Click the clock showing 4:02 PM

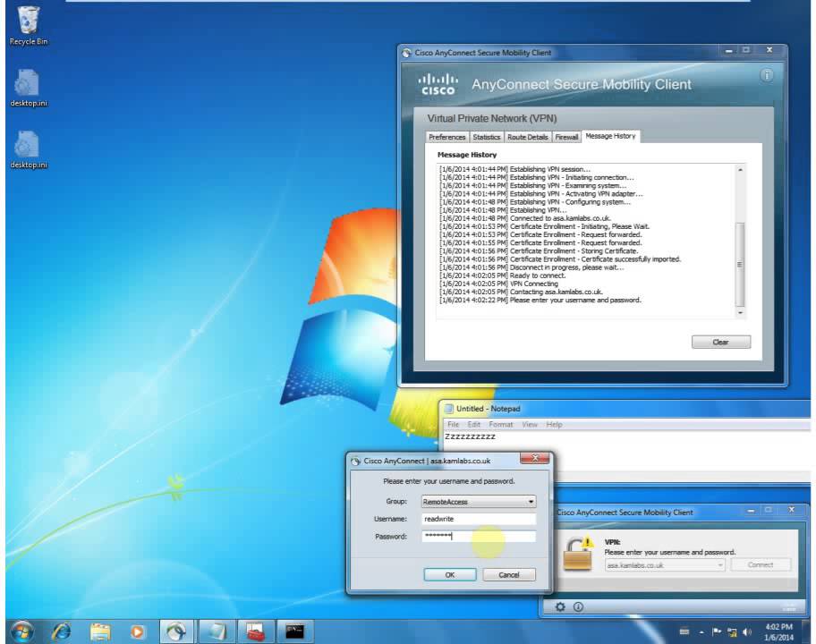778,627
